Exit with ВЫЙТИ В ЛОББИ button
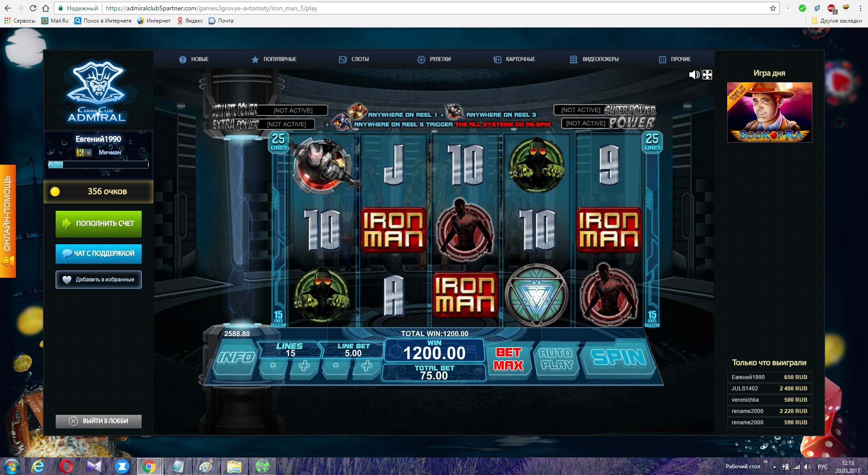The height and width of the screenshot is (475, 868). [x=99, y=421]
